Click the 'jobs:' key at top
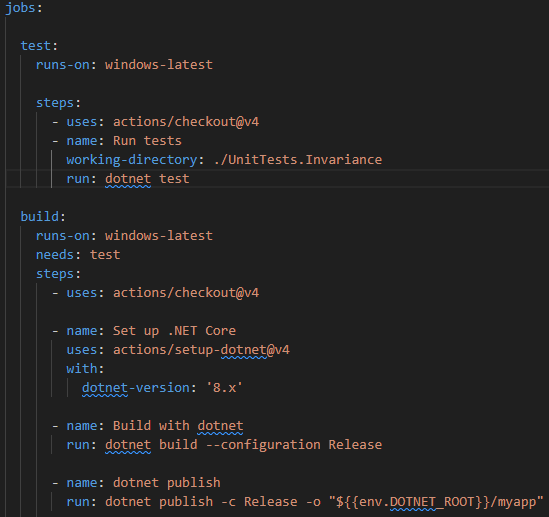 (24, 8)
